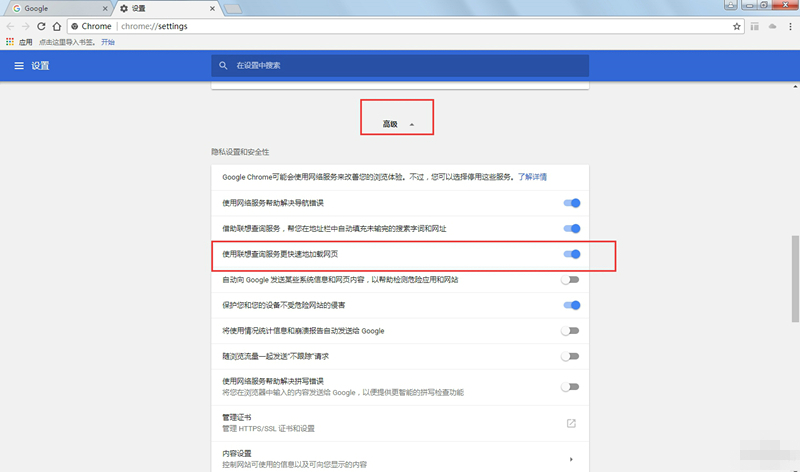Toggle 使用网络服务帮助解决导航错误 switch
The height and width of the screenshot is (472, 800).
[x=571, y=203]
